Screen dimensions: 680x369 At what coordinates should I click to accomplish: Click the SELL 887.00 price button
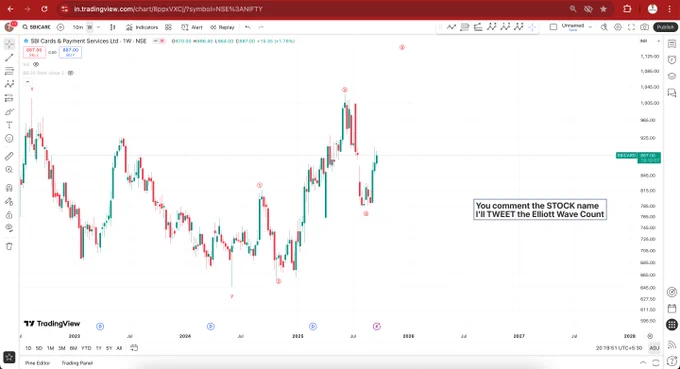coord(34,52)
